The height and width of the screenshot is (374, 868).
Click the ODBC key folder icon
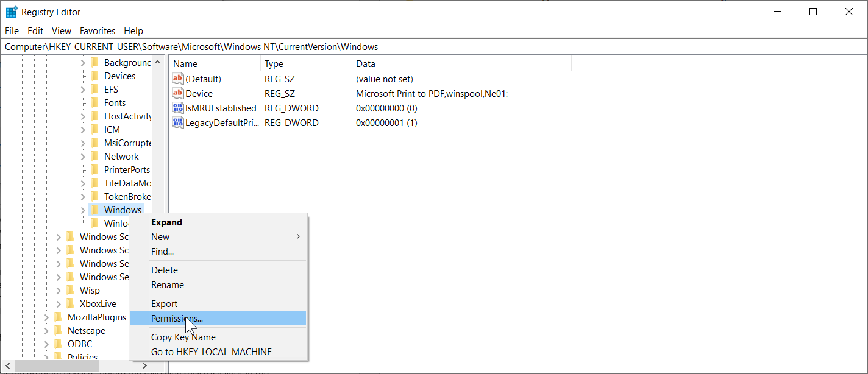(58, 344)
